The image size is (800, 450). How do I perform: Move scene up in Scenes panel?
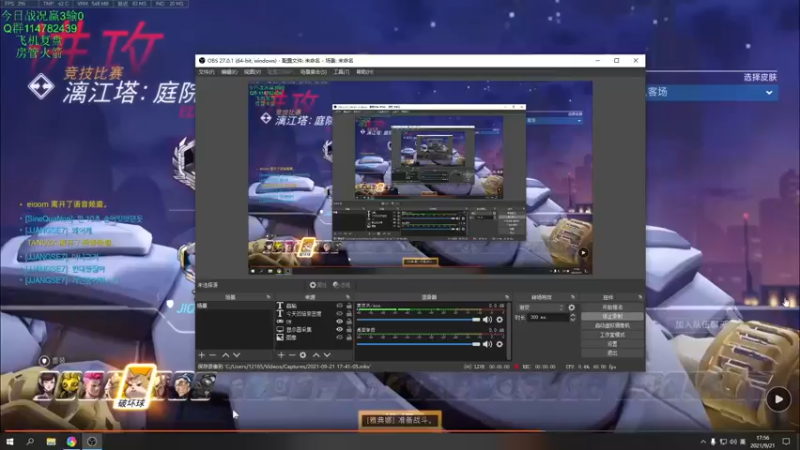(x=225, y=355)
